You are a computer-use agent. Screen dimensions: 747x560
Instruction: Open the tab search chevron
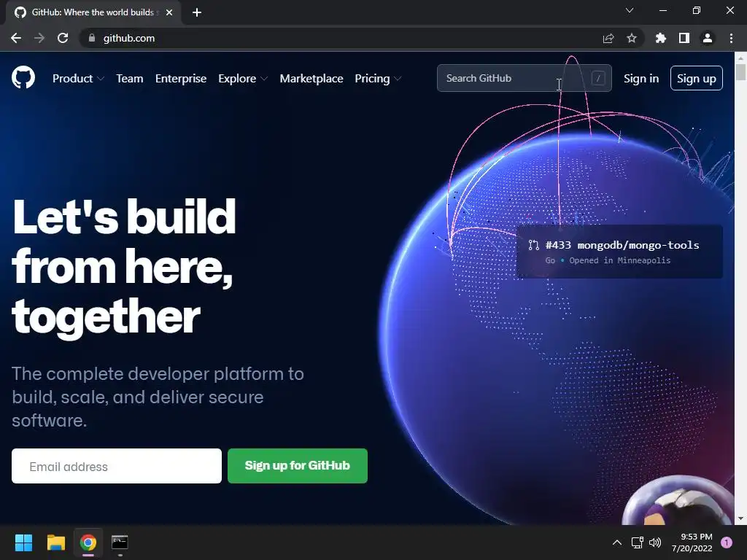pos(630,10)
